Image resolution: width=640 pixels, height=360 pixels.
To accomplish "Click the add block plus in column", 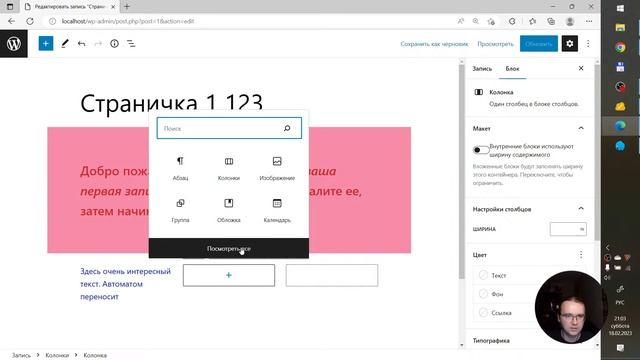I will [x=229, y=275].
